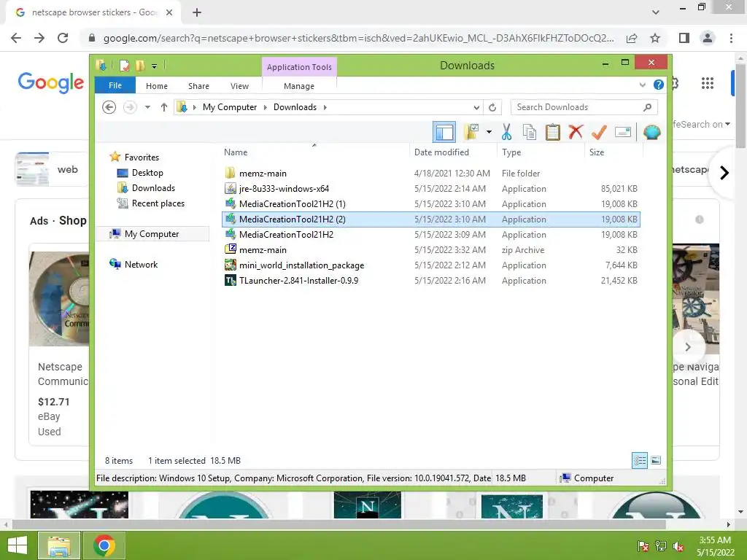Bookmark this page with the star icon
The image size is (747, 560).
pyautogui.click(x=656, y=38)
